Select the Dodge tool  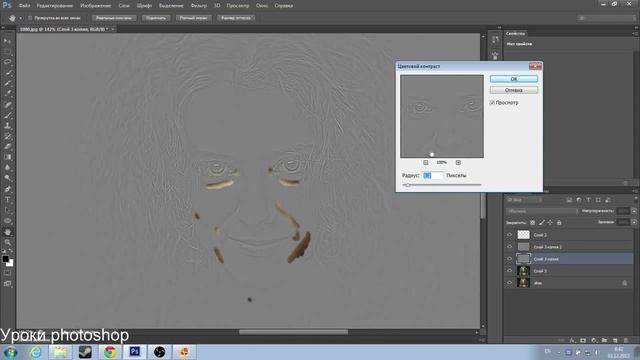pyautogui.click(x=7, y=178)
